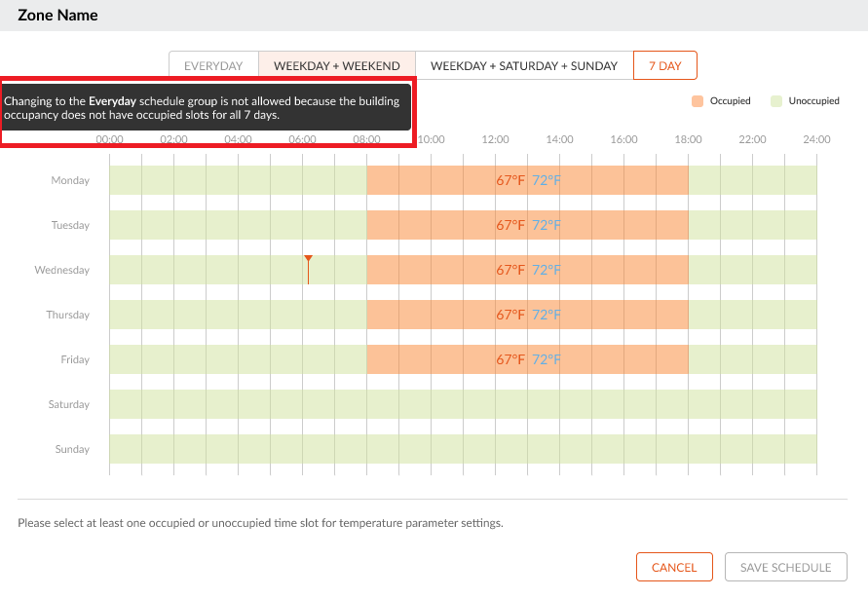Click the current-time marker on Wednesday
The width and height of the screenshot is (868, 598).
pyautogui.click(x=309, y=270)
